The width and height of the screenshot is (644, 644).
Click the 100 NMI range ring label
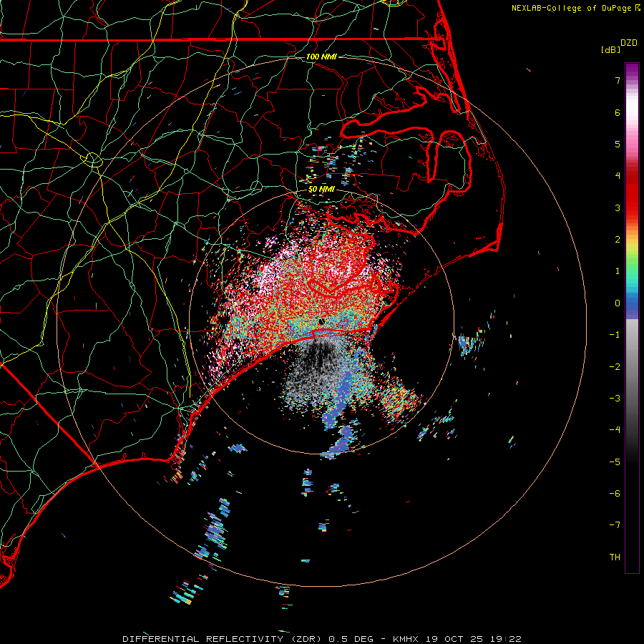click(321, 57)
